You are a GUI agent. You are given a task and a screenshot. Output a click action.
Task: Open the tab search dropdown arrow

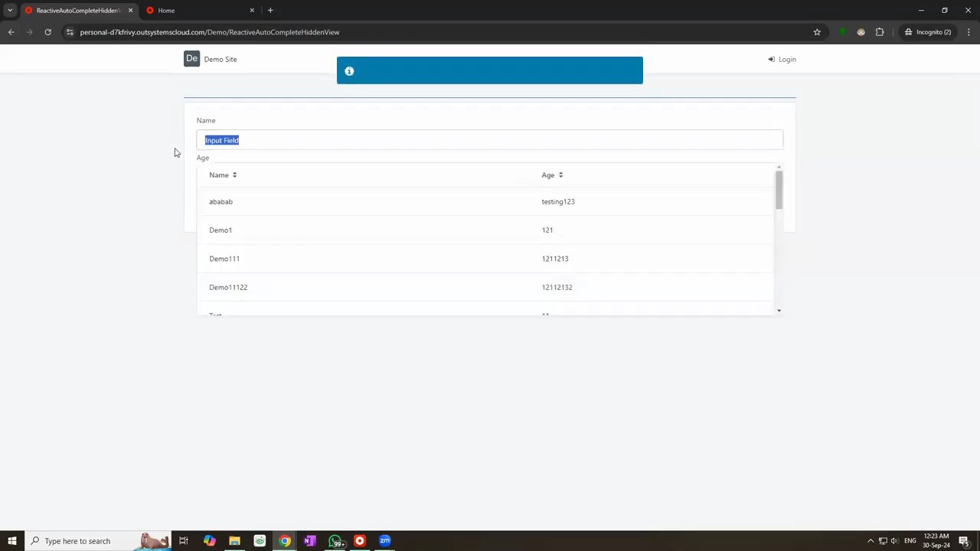(10, 11)
